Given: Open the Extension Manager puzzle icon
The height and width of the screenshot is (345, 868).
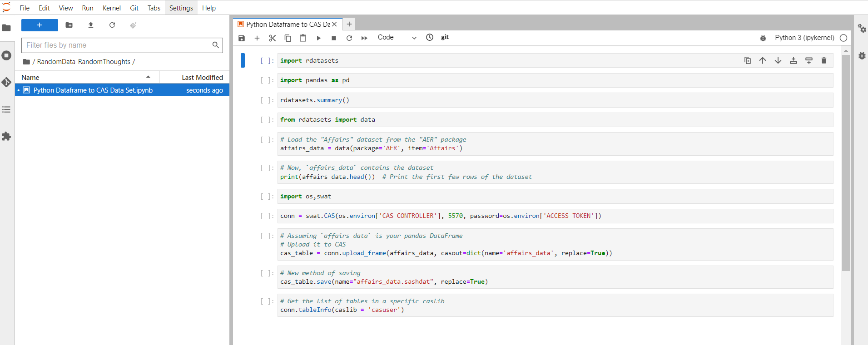Looking at the screenshot, I should pyautogui.click(x=6, y=136).
